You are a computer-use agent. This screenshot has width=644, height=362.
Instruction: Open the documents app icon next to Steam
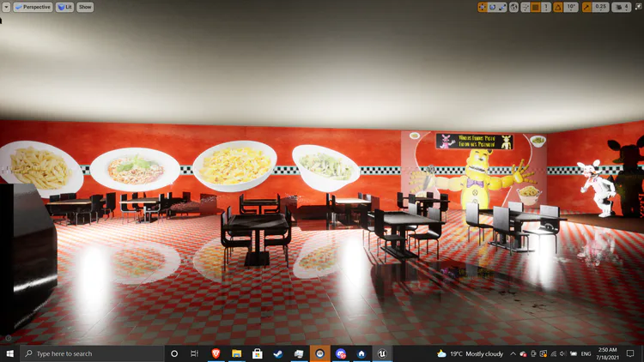click(x=299, y=353)
